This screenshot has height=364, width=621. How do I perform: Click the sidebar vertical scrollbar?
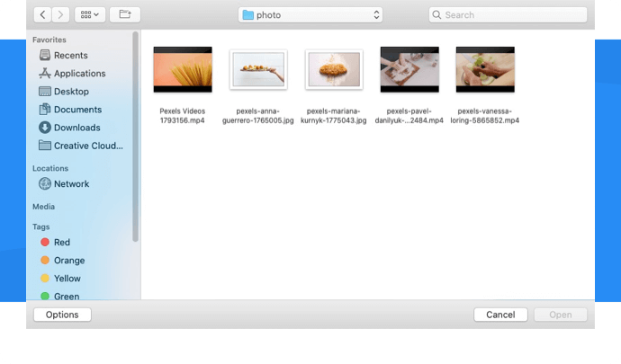click(x=135, y=137)
